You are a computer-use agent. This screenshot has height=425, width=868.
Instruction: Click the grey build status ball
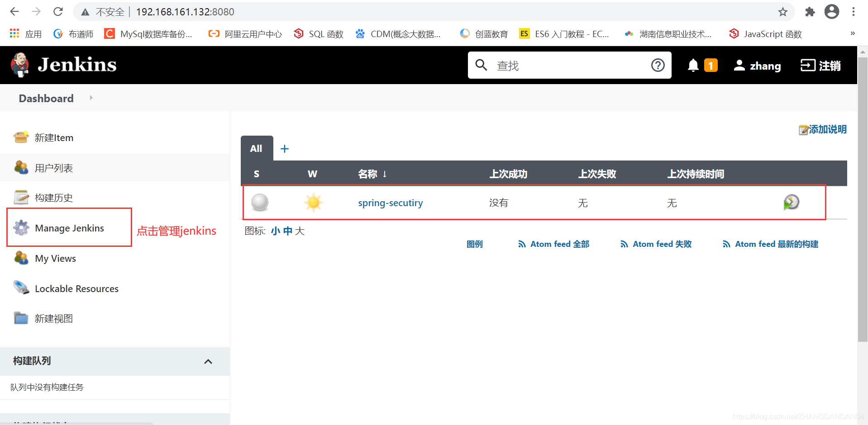(260, 202)
